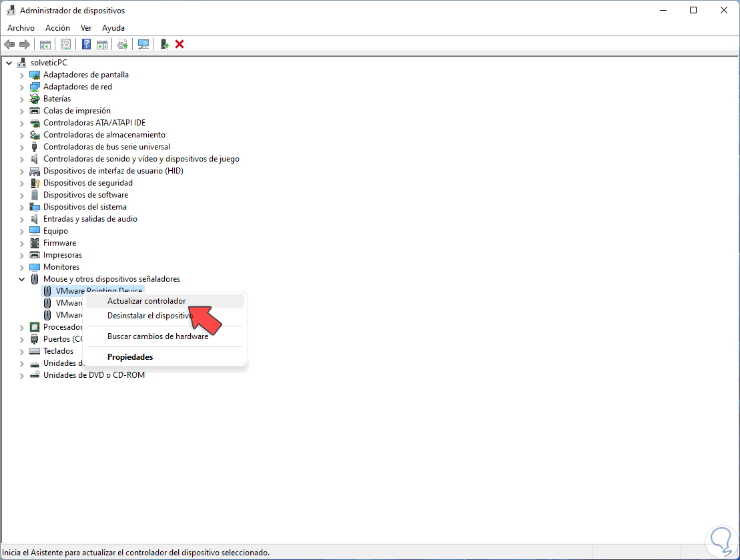The height and width of the screenshot is (560, 740).
Task: Open the Ver menu
Action: 86,28
